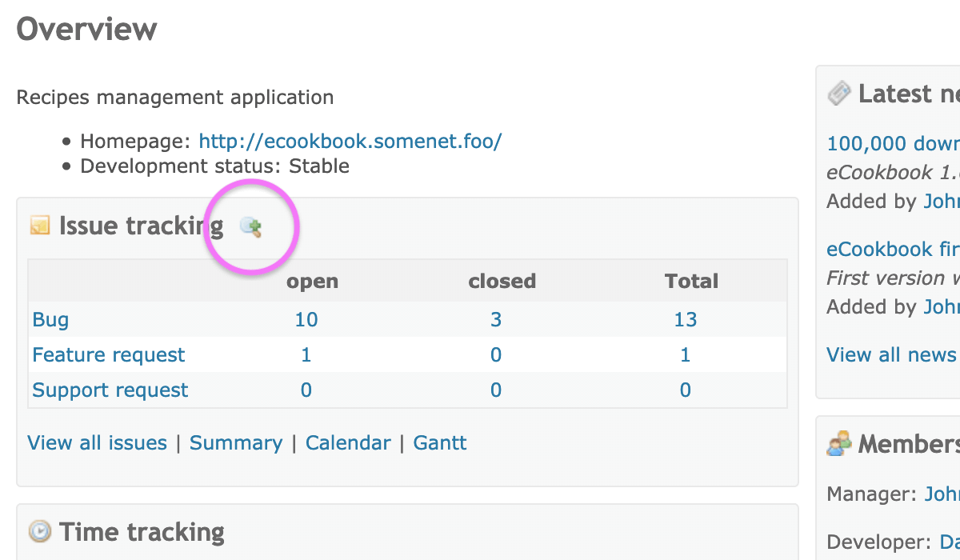This screenshot has width=960, height=560.
Task: Open the ecookbook.somenet.foo homepage link
Action: pos(350,142)
